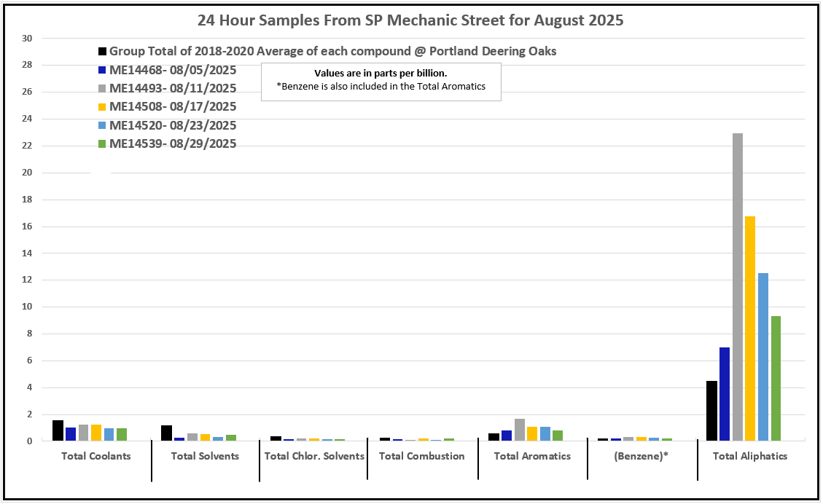Select the tall gray bar in Total Aliphatics
Image resolution: width=823 pixels, height=504 pixels.
pyautogui.click(x=738, y=287)
